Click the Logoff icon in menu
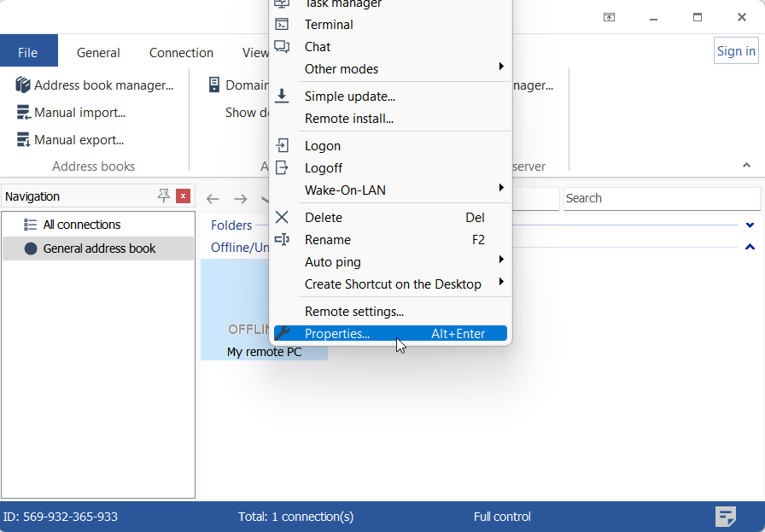Image resolution: width=765 pixels, height=532 pixels. (282, 168)
